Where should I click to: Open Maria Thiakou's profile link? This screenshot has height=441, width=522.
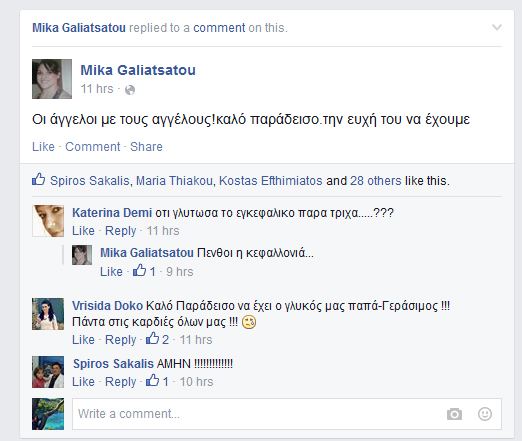point(174,181)
